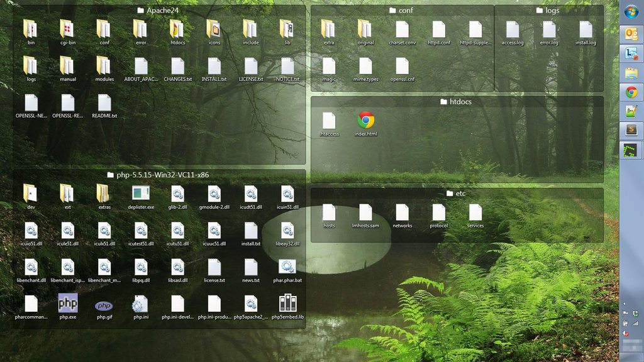Open the extra folder in conf
This screenshot has height=362, width=644.
(x=328, y=33)
